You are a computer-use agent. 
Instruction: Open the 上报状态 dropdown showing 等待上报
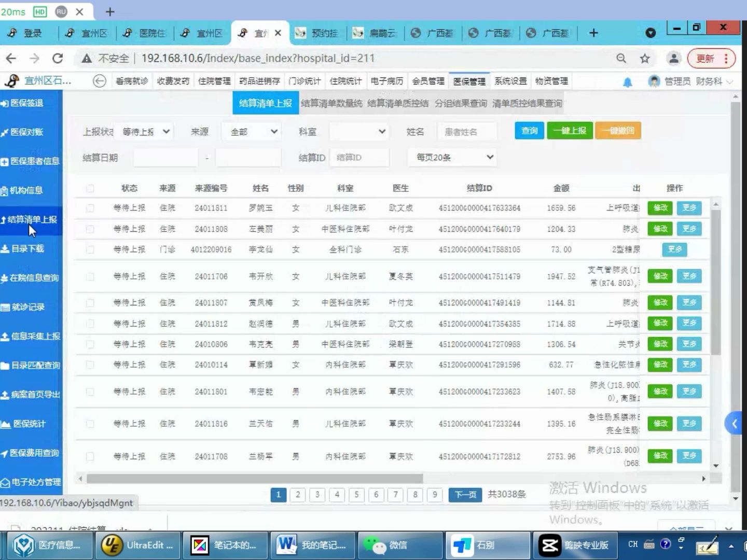click(x=145, y=131)
